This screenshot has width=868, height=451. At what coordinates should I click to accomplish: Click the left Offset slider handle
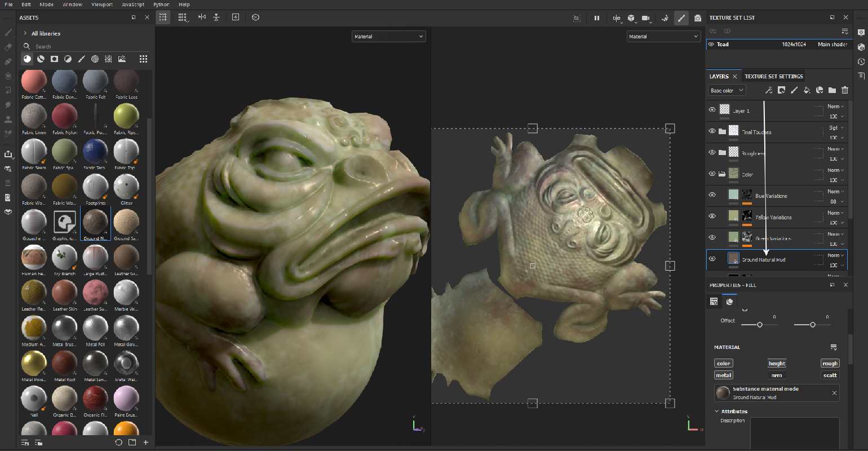(760, 325)
